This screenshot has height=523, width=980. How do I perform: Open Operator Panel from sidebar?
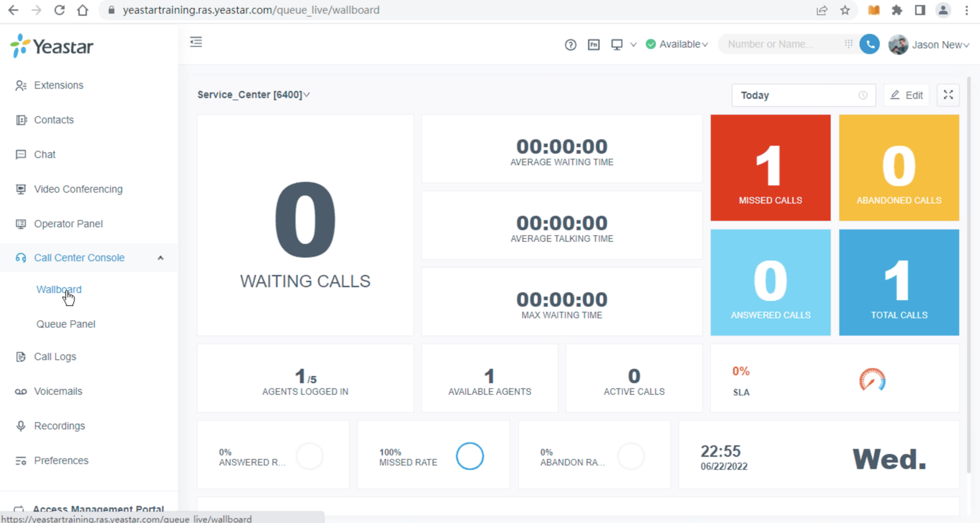tap(68, 224)
